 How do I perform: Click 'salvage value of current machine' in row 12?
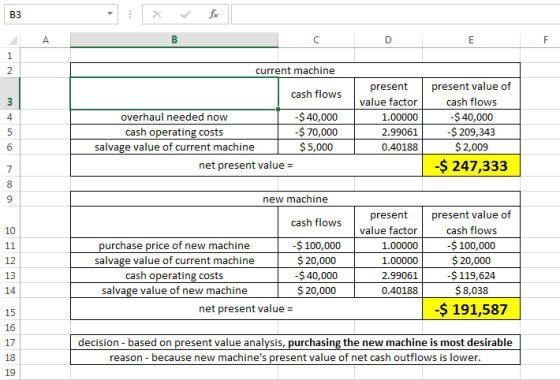pos(174,260)
